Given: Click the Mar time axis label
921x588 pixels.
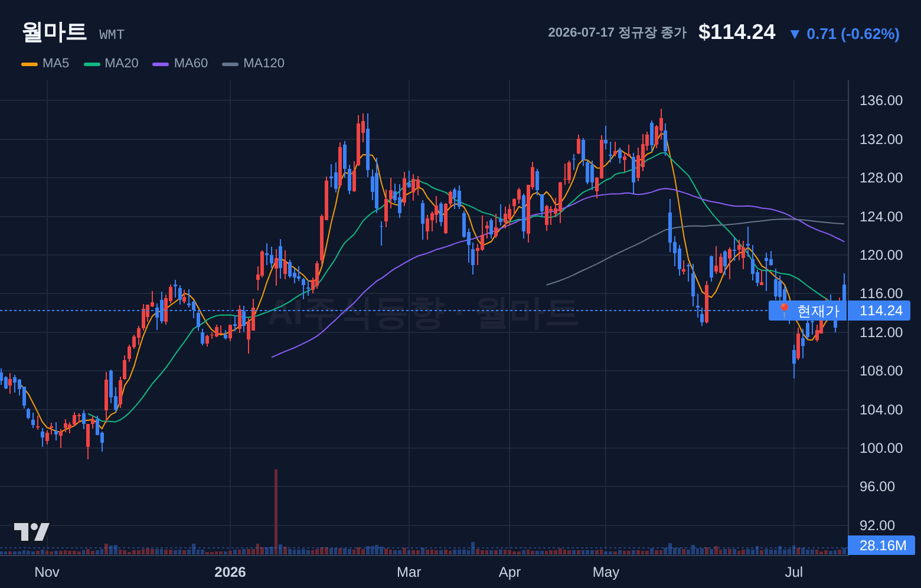Looking at the screenshot, I should coord(409,572).
